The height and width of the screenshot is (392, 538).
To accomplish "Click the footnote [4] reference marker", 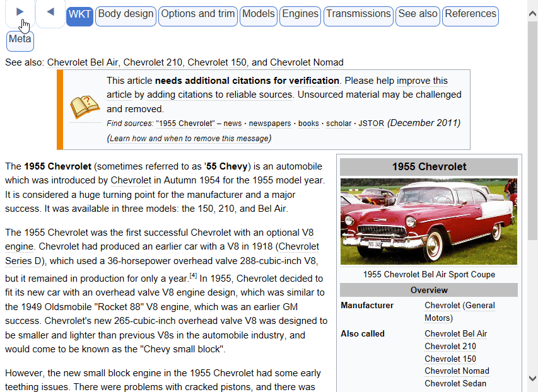I will click(194, 275).
